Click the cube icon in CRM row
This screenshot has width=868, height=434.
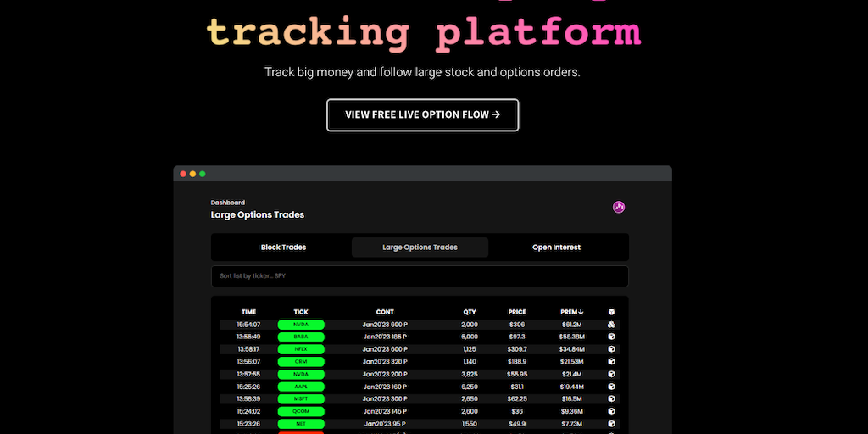click(612, 362)
